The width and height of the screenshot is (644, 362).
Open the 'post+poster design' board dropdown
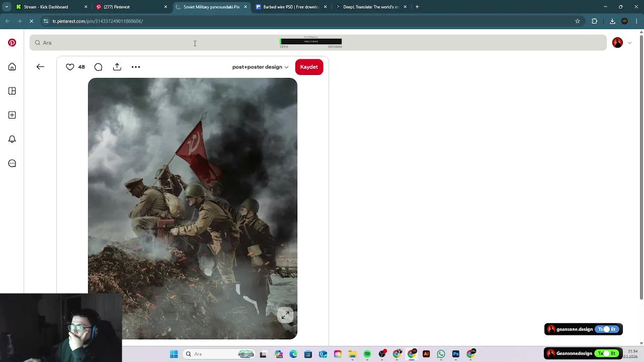click(260, 67)
